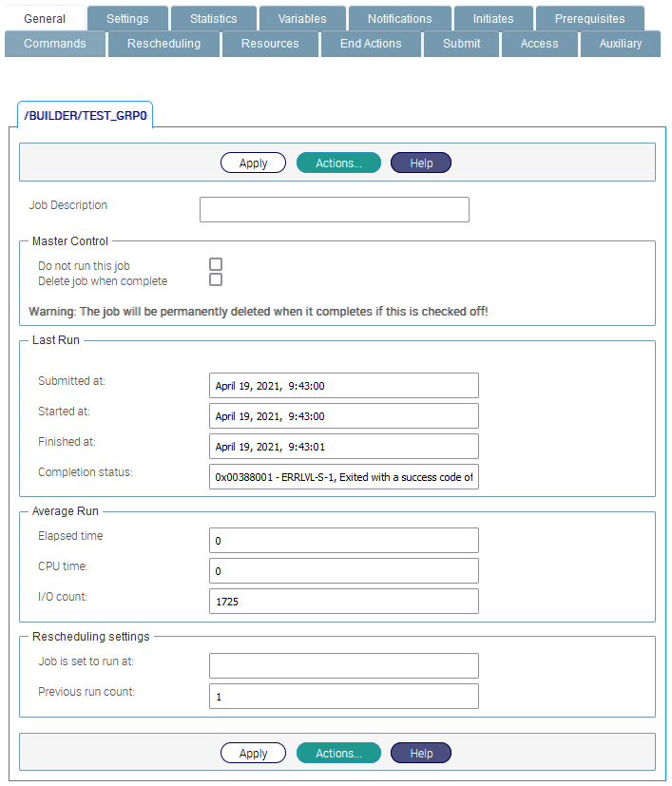Screen dimensions: 672x786
Task: Enable 'Delete job when complete' checkbox
Action: click(x=216, y=280)
